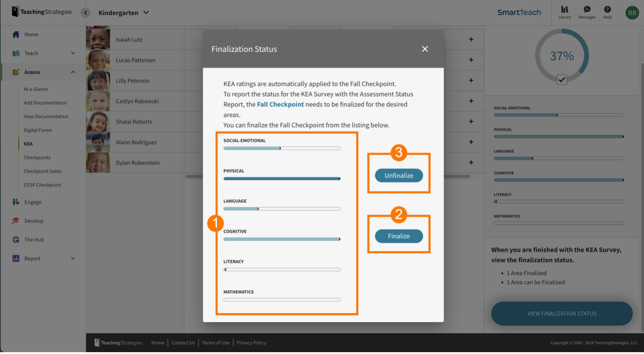
Task: Click the Develop graduation cap icon
Action: (x=16, y=221)
